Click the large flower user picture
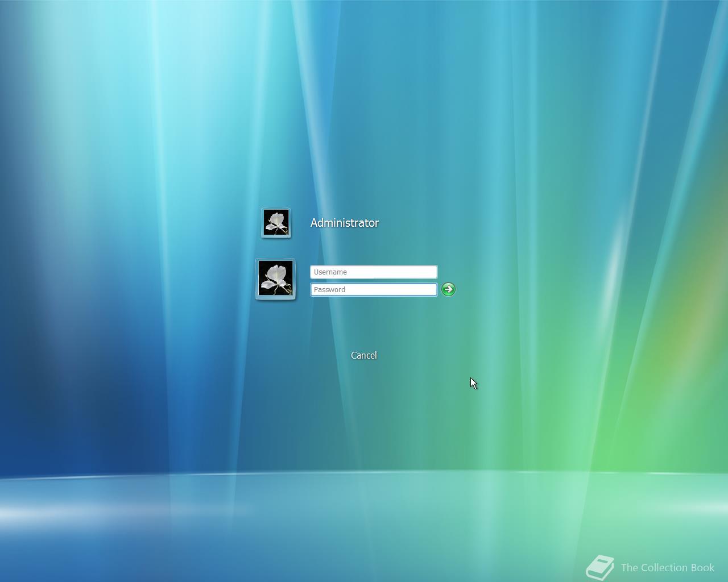The width and height of the screenshot is (728, 582). pyautogui.click(x=276, y=279)
